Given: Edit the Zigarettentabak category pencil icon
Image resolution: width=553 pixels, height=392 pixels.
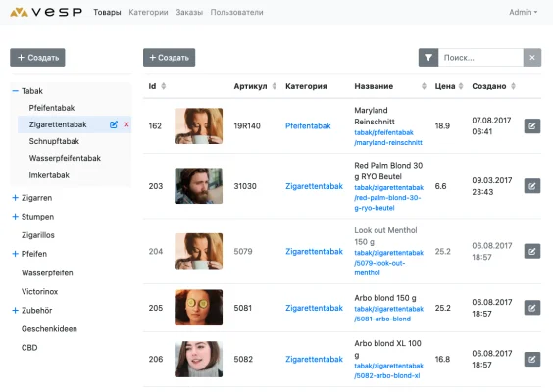Looking at the screenshot, I should click(x=114, y=124).
